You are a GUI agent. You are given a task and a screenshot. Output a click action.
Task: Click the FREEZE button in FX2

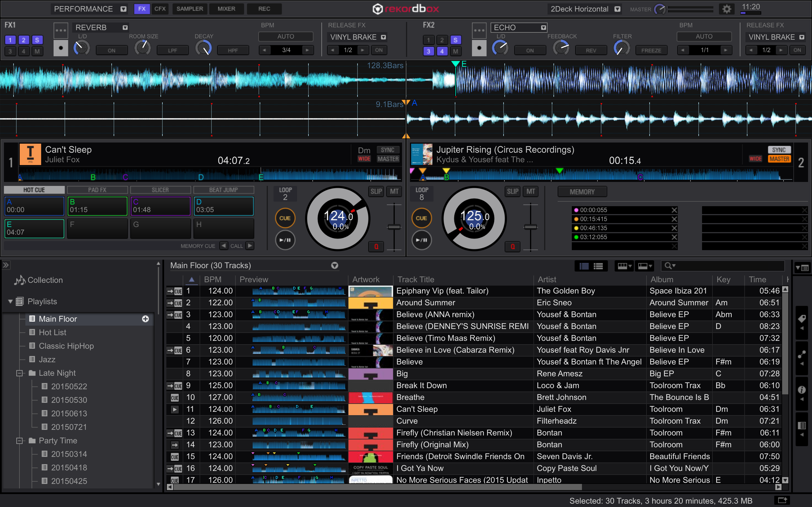(651, 50)
